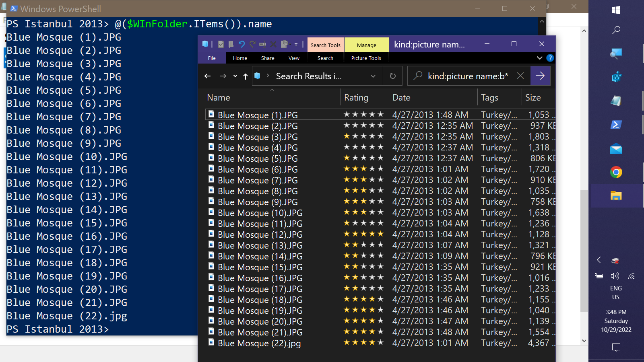Click the Manage contextual tab header

click(366, 45)
